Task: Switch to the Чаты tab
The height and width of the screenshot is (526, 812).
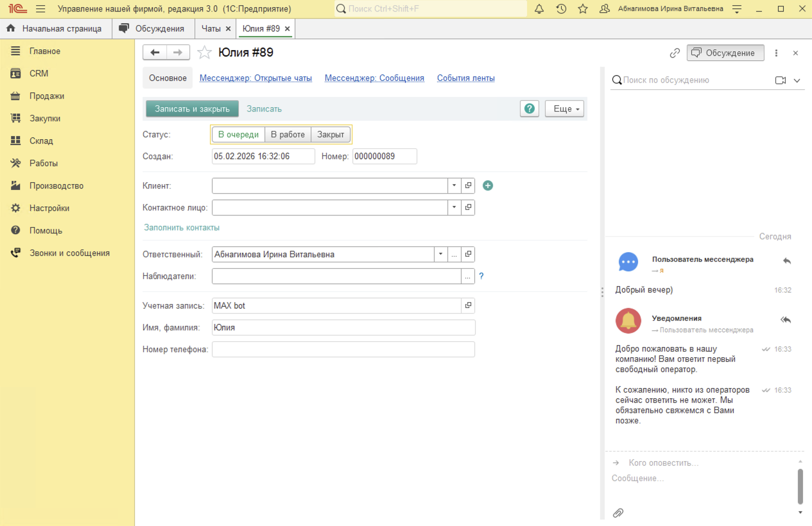Action: click(211, 29)
